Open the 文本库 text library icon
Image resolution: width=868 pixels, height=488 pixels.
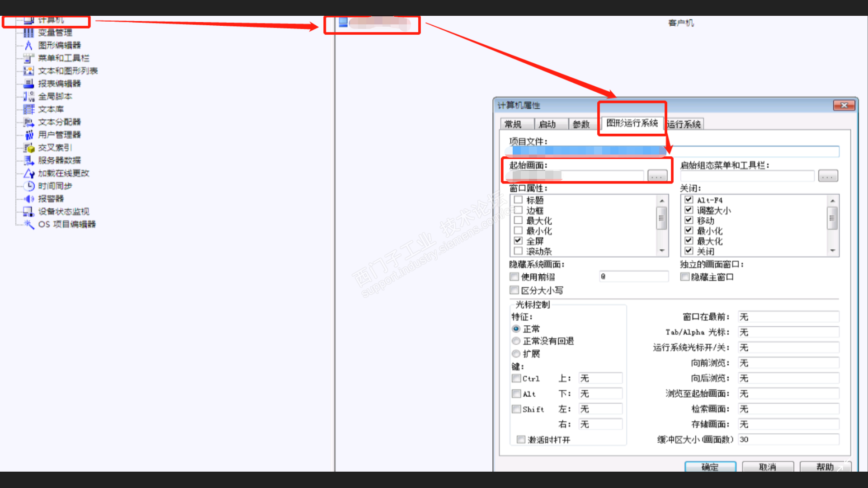click(28, 109)
